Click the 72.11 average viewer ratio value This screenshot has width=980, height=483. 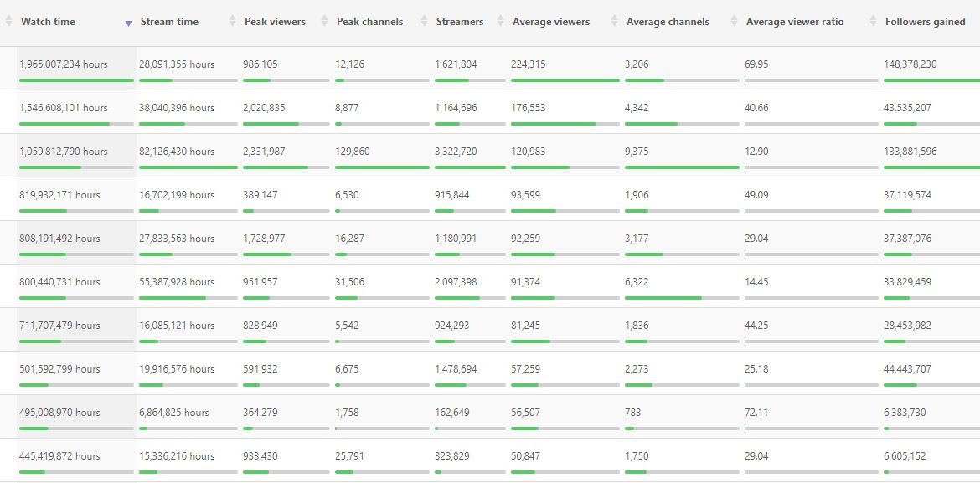click(x=756, y=413)
